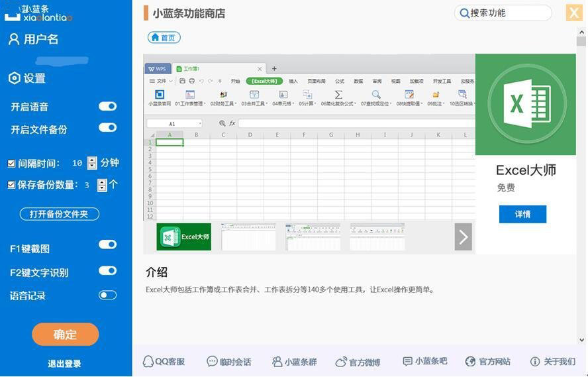Click the scrollbar up arrow

pyautogui.click(x=581, y=32)
